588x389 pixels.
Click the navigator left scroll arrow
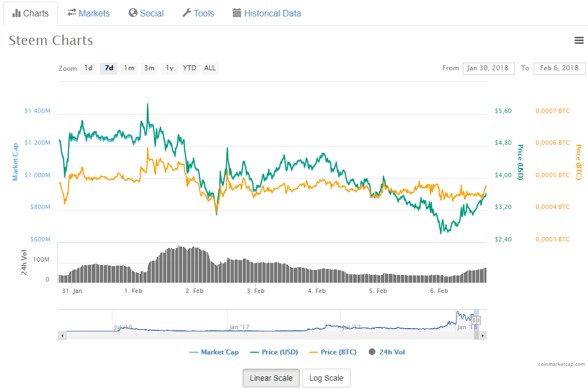coord(63,336)
